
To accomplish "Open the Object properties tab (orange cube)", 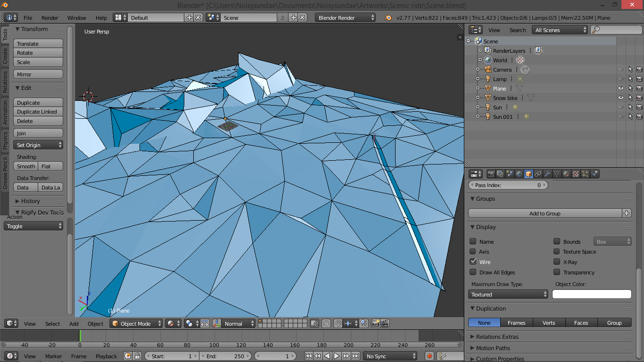I will (528, 174).
